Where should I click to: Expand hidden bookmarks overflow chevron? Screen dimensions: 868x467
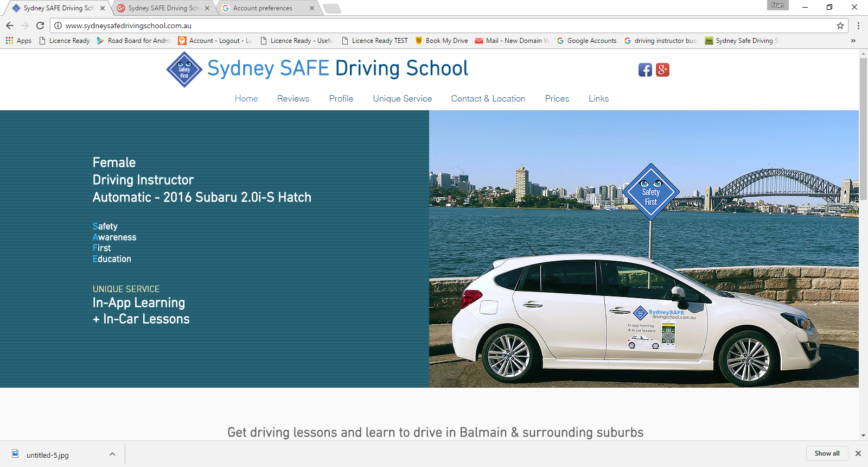point(853,41)
